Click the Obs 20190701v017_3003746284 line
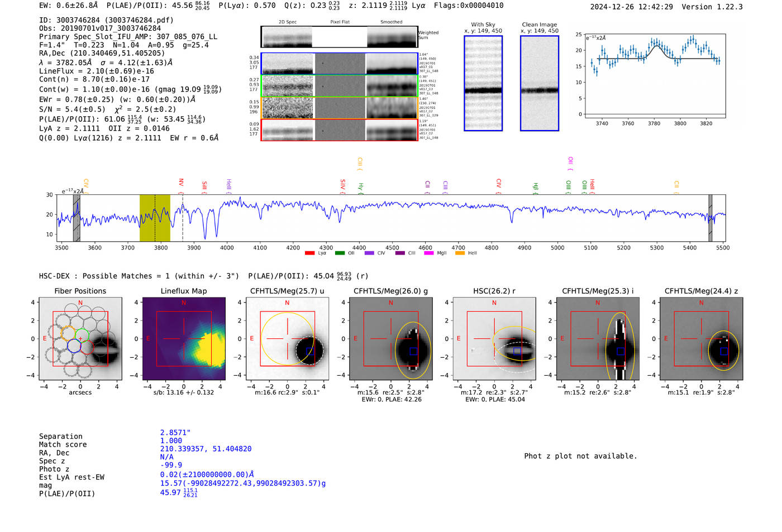This screenshot has height=532, width=782. (100, 28)
